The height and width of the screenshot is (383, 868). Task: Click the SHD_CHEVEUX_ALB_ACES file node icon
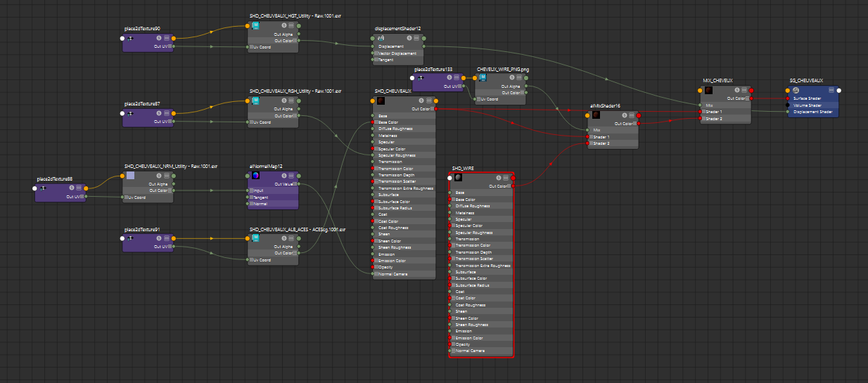coord(255,239)
